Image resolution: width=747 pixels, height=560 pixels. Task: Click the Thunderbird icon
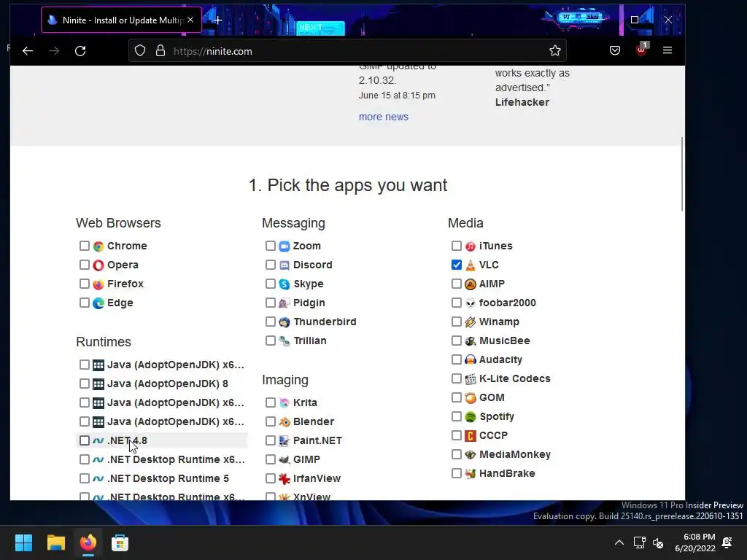pos(285,322)
